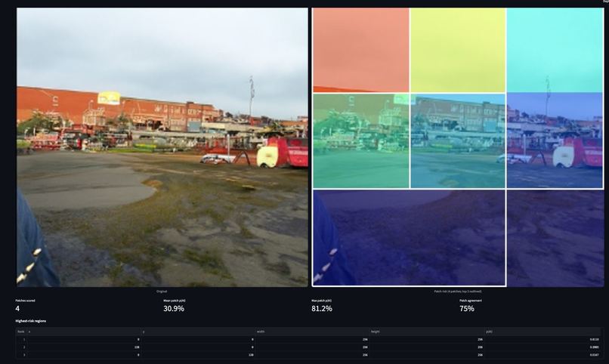609x364 pixels.
Task: Click the 'Highest-risk regions' heading
Action: click(31, 321)
